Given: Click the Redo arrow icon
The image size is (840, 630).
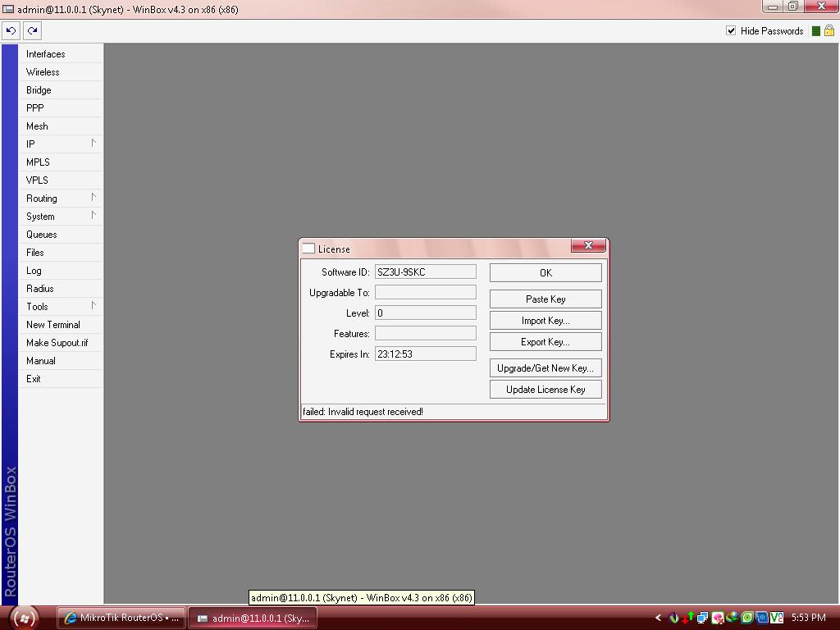Looking at the screenshot, I should [x=31, y=30].
